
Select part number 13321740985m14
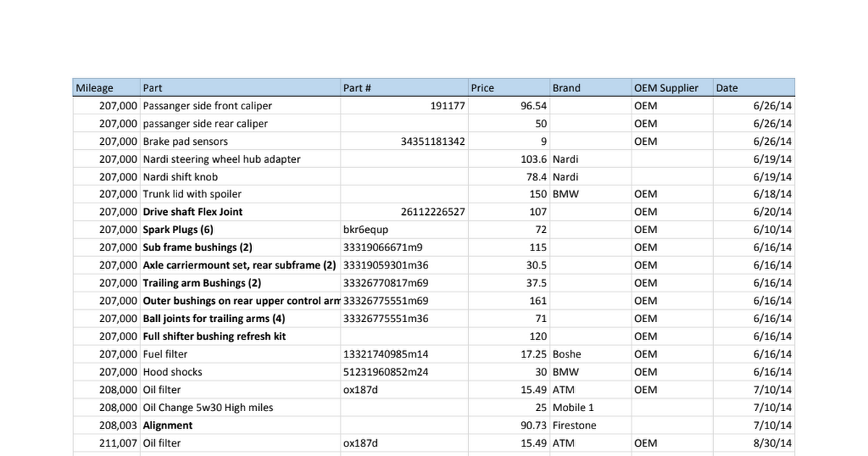point(404,354)
